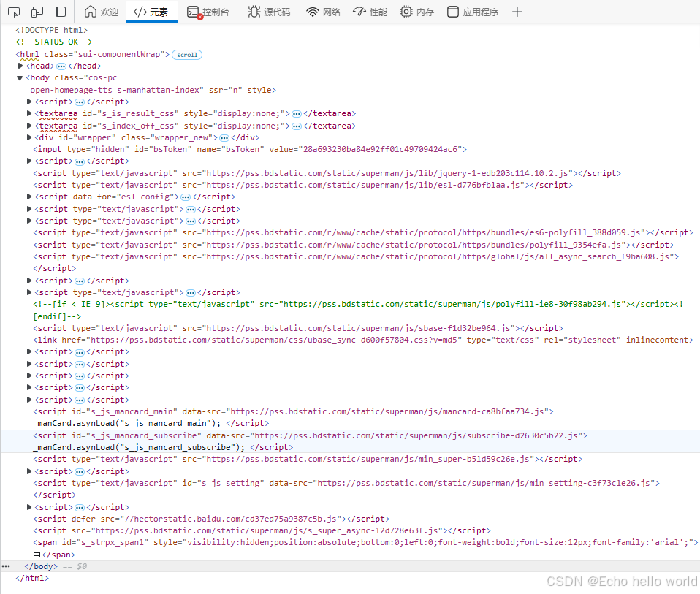This screenshot has height=594, width=700.
Task: Open the min_super-b51d59c26e.js src link
Action: point(368,459)
